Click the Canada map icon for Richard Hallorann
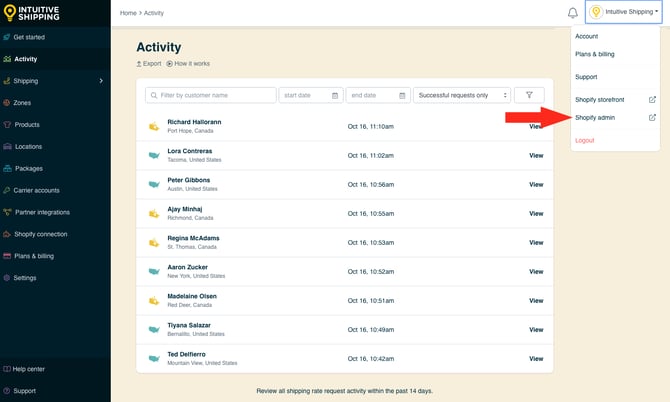 pyautogui.click(x=154, y=126)
